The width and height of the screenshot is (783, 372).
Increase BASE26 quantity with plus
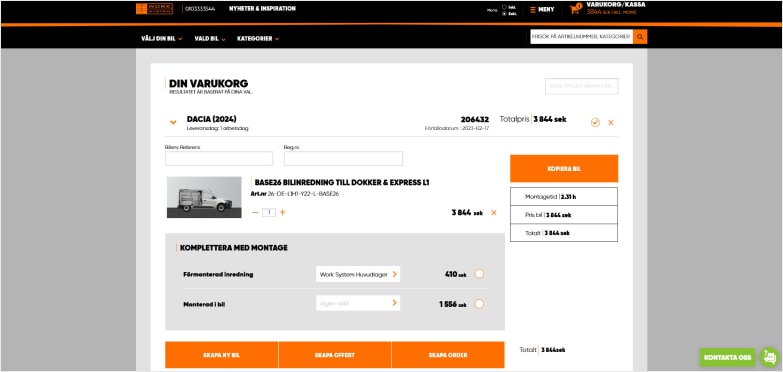click(283, 213)
